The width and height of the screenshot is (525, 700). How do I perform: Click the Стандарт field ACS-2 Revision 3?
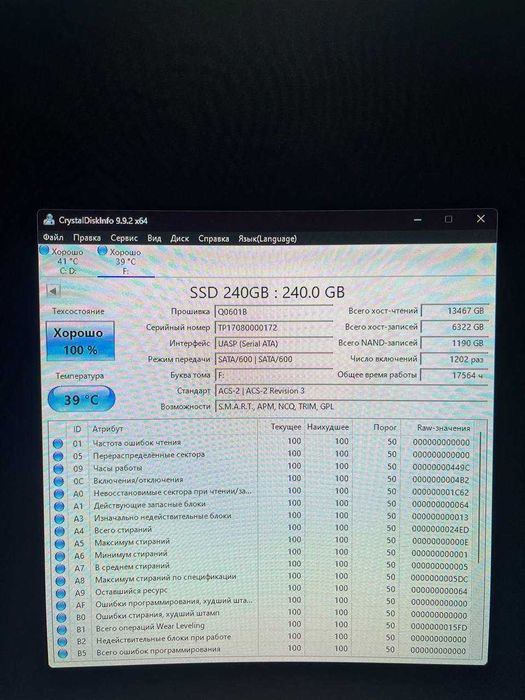click(x=350, y=391)
